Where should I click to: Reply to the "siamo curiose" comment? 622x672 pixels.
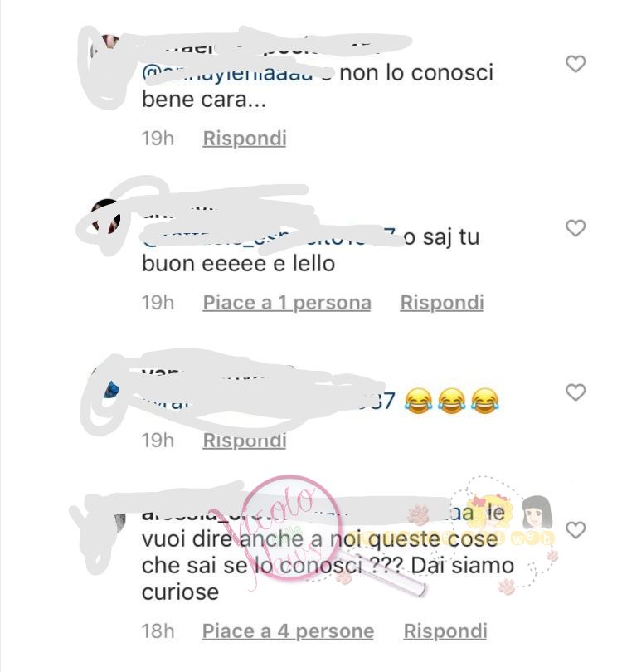445,631
